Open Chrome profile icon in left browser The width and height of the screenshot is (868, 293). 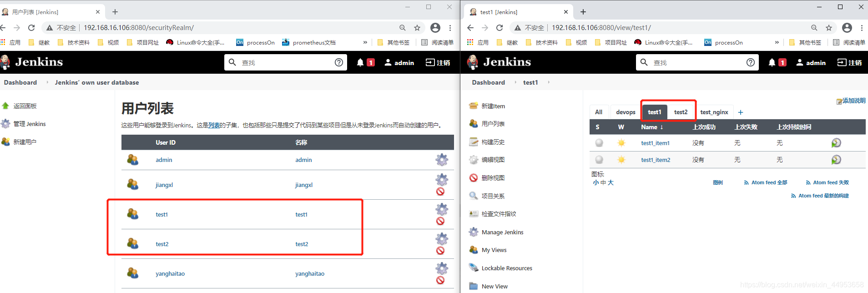pos(435,28)
